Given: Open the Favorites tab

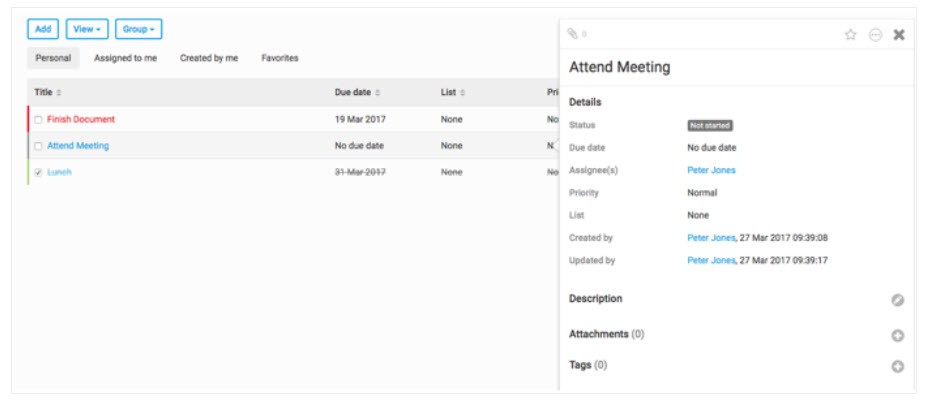Looking at the screenshot, I should click(x=280, y=58).
